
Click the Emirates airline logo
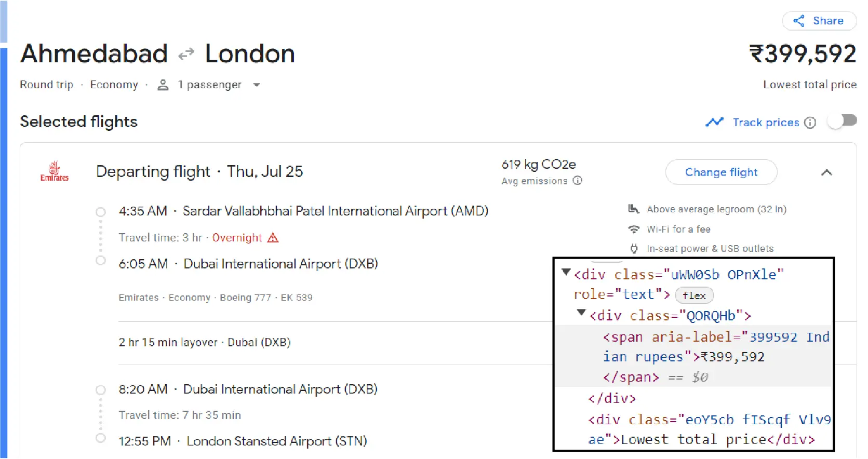54,171
